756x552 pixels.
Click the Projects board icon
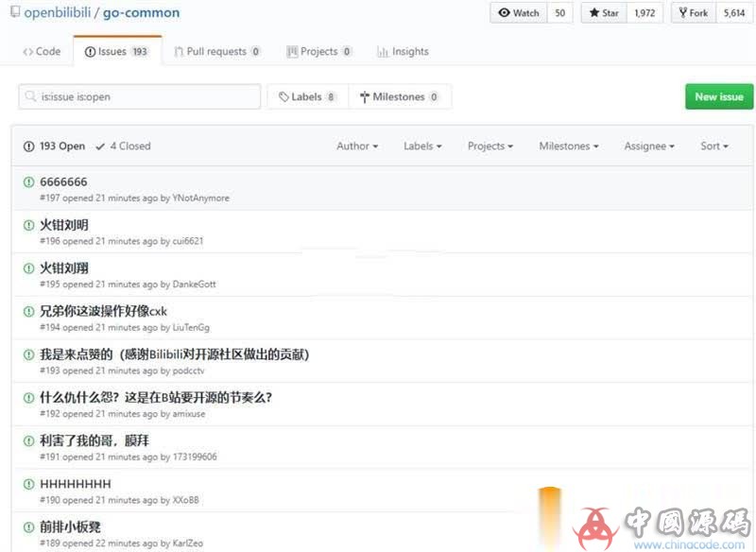pos(293,51)
